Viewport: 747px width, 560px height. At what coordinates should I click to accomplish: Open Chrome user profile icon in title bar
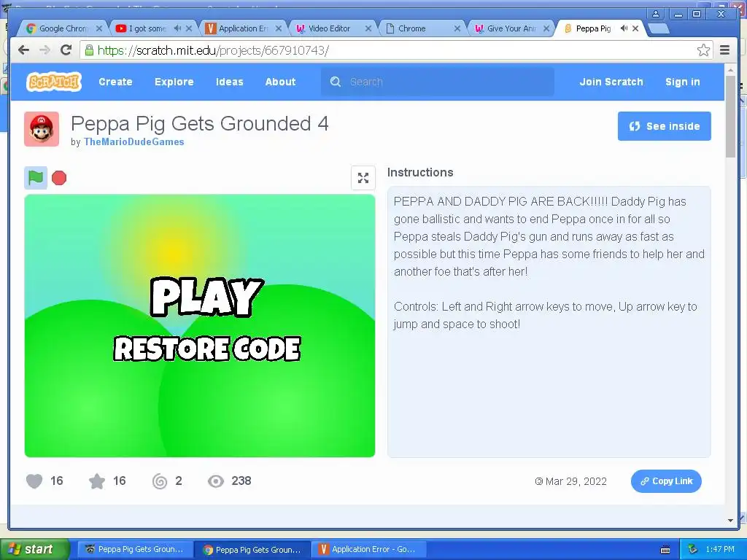click(x=656, y=14)
